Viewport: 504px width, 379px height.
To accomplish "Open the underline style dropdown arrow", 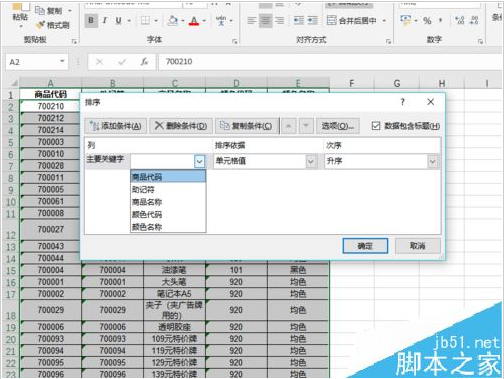I will click(x=129, y=21).
